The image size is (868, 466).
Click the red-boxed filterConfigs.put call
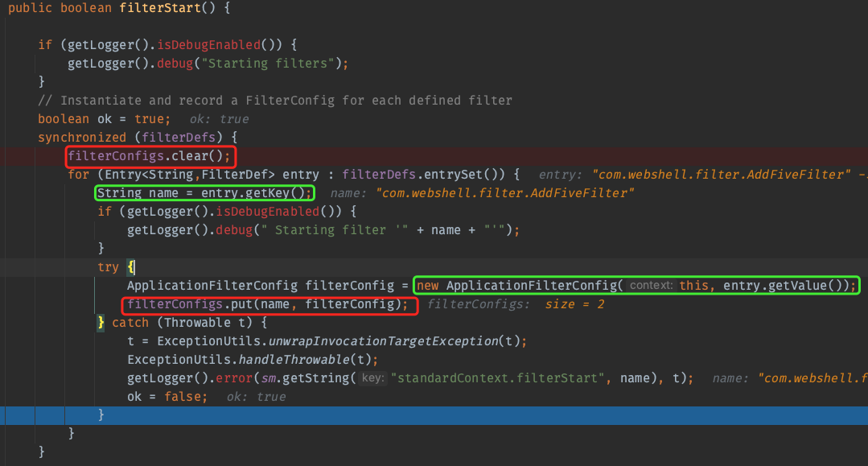pos(269,304)
